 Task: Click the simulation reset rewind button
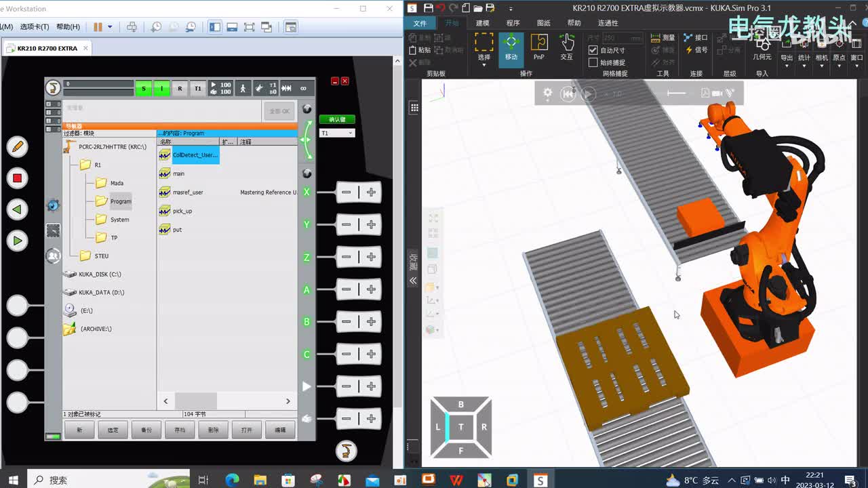568,94
